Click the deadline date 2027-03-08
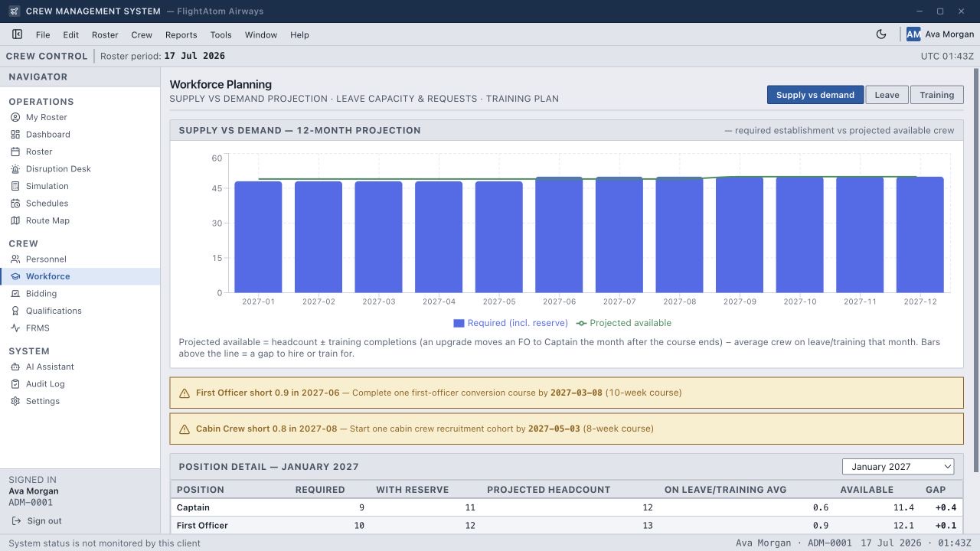980x551 pixels. coord(577,393)
